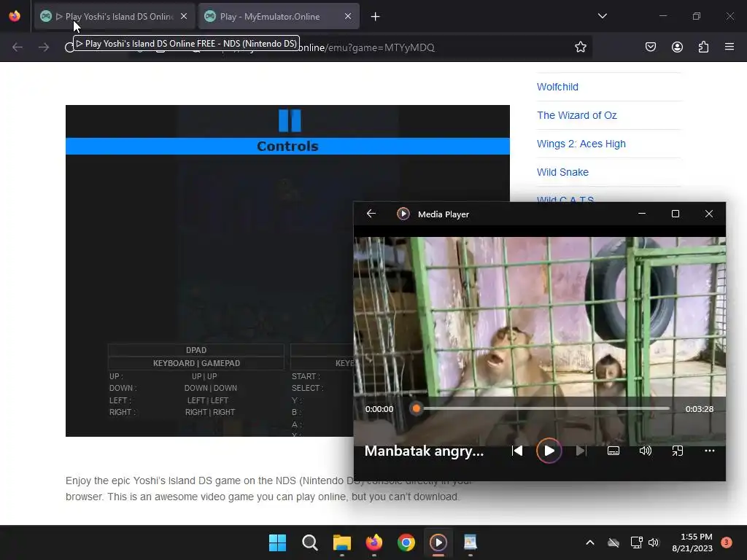Switch Media Player to mini player view
Image resolution: width=747 pixels, height=560 pixels.
pos(678,451)
